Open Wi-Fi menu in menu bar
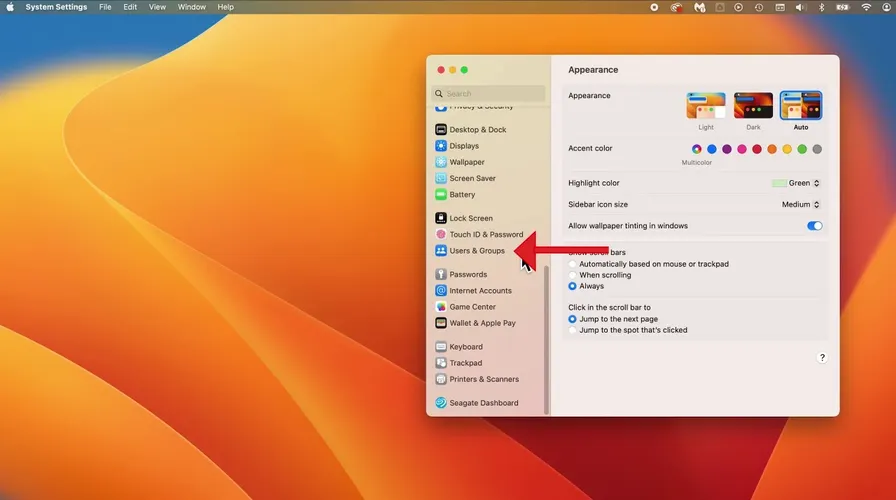The height and width of the screenshot is (500, 896). click(866, 7)
